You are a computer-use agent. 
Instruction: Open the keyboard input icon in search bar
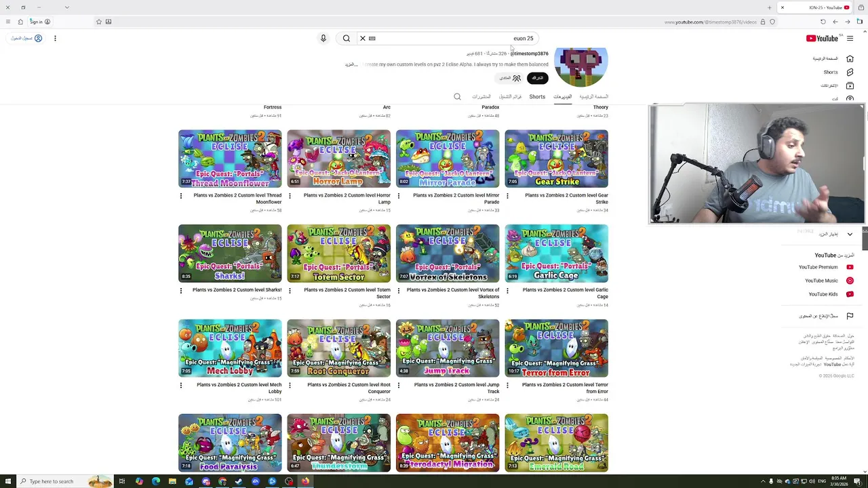click(372, 39)
